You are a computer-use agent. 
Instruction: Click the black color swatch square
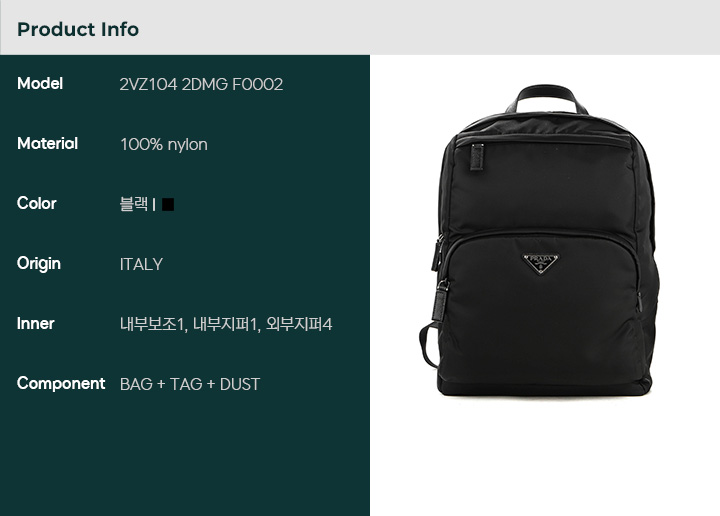pyautogui.click(x=168, y=204)
